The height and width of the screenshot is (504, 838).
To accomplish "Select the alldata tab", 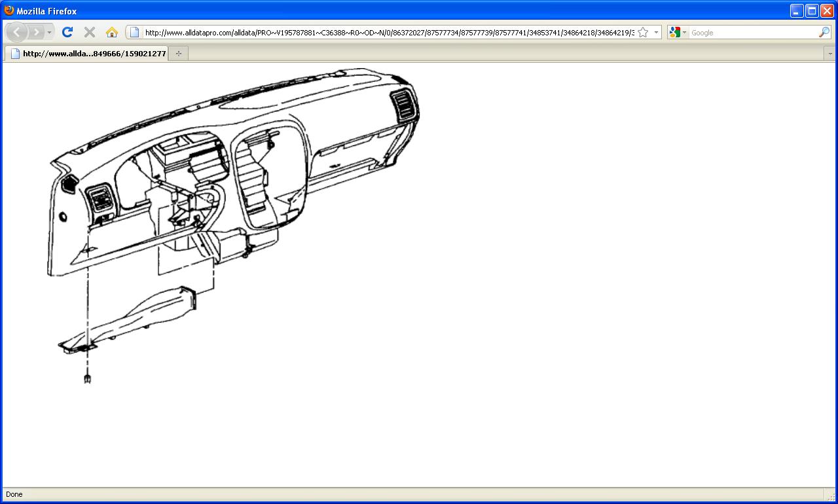I will point(88,54).
